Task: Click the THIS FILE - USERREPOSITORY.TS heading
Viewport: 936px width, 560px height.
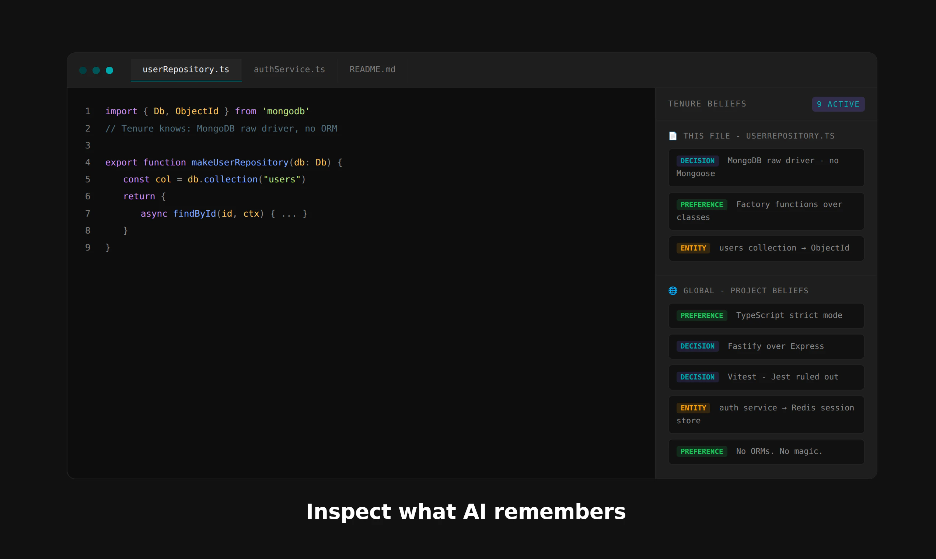Action: point(759,136)
